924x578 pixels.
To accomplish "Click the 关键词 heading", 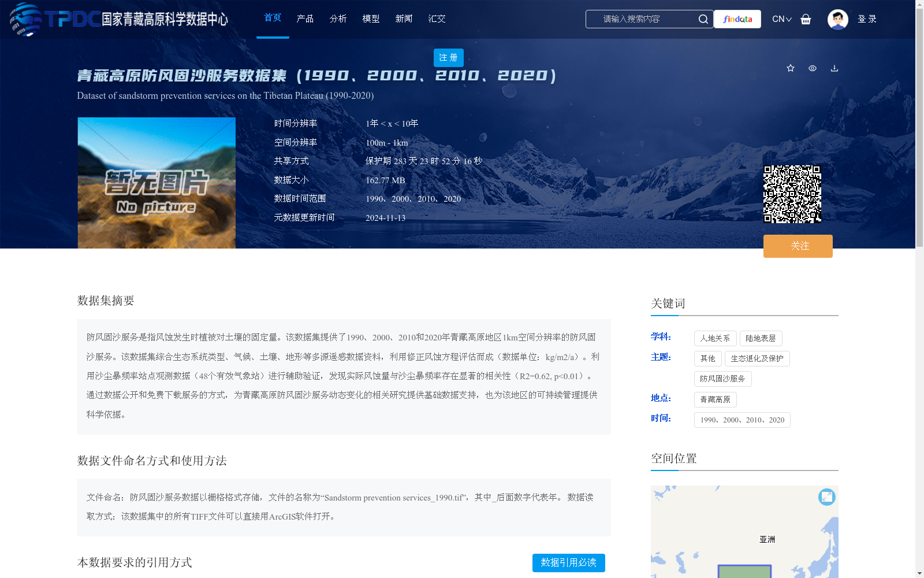I will [x=668, y=303].
